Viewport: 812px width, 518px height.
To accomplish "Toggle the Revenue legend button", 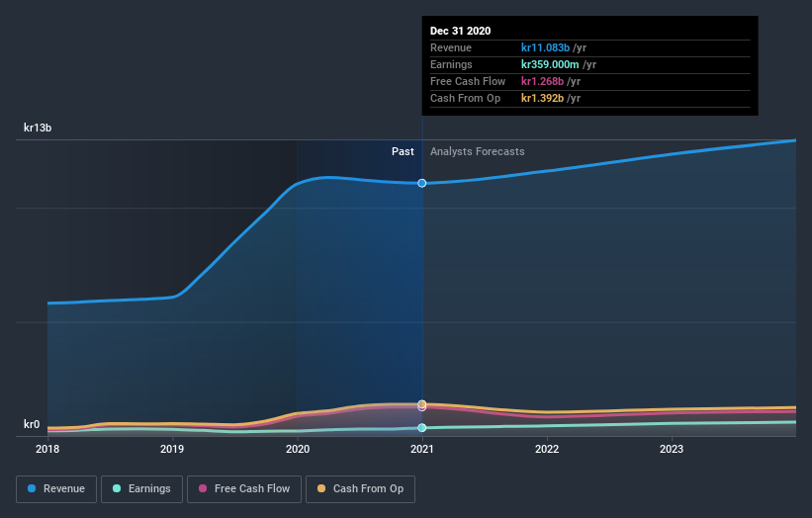I will pyautogui.click(x=56, y=489).
